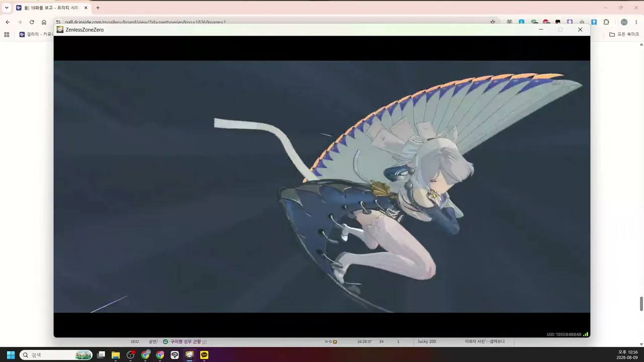Click the UID: 1300849848 text in game
Image resolution: width=644 pixels, height=362 pixels.
[x=564, y=334]
